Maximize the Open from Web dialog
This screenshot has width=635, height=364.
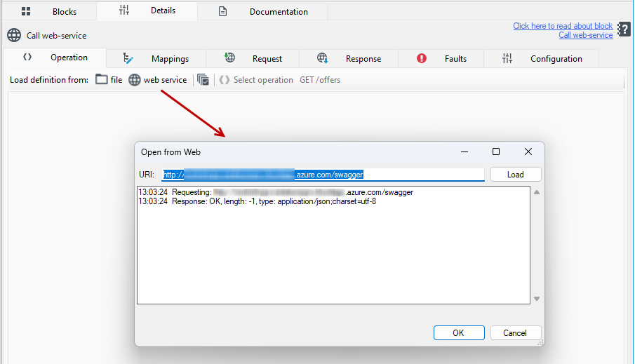tap(496, 151)
